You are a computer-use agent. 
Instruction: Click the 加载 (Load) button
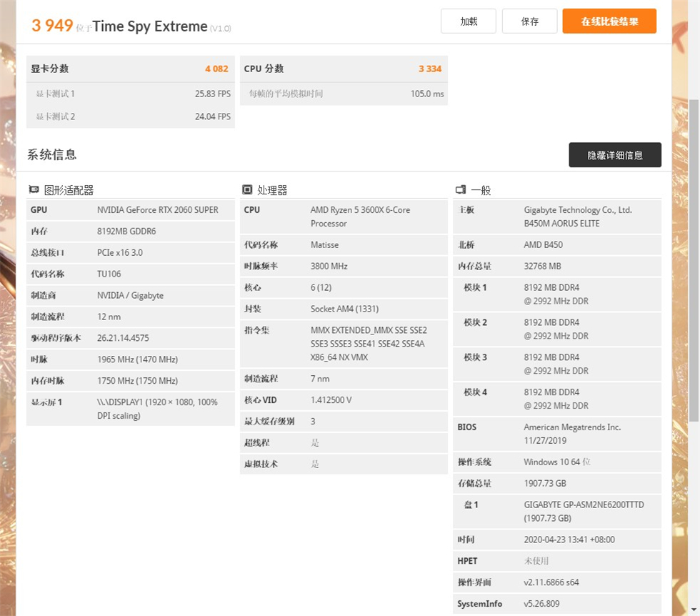tap(469, 21)
